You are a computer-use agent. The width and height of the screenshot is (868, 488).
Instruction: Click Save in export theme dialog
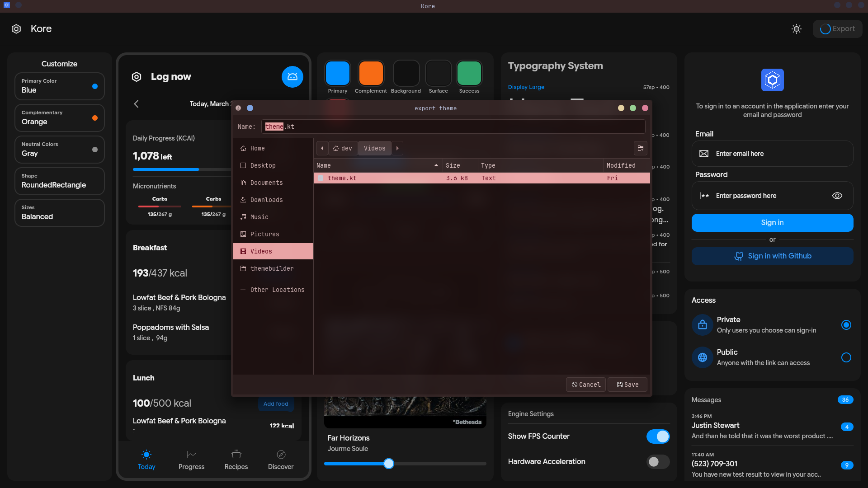pos(627,385)
